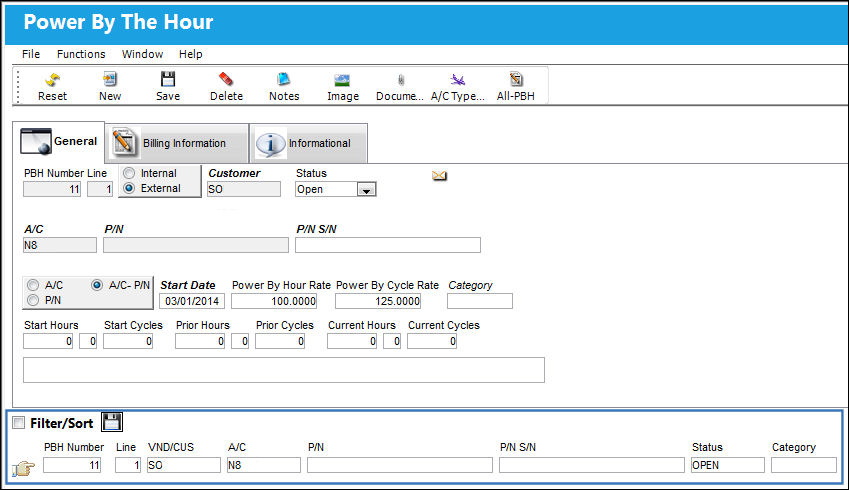Screen dimensions: 849x490
Task: Open the Notes toolbar icon
Action: tap(284, 79)
